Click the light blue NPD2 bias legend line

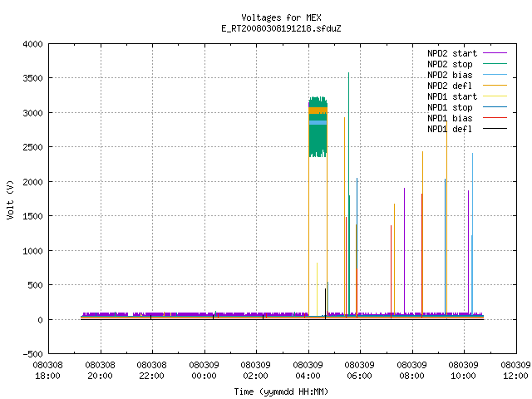tap(495, 75)
